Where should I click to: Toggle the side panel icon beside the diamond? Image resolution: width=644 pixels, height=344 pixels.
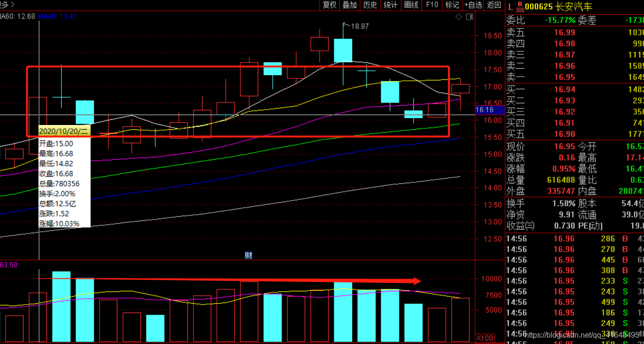pyautogui.click(x=470, y=17)
